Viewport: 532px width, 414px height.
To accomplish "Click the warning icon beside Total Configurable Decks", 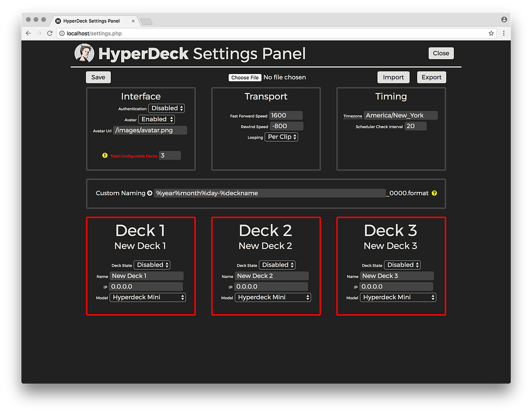I will point(105,155).
